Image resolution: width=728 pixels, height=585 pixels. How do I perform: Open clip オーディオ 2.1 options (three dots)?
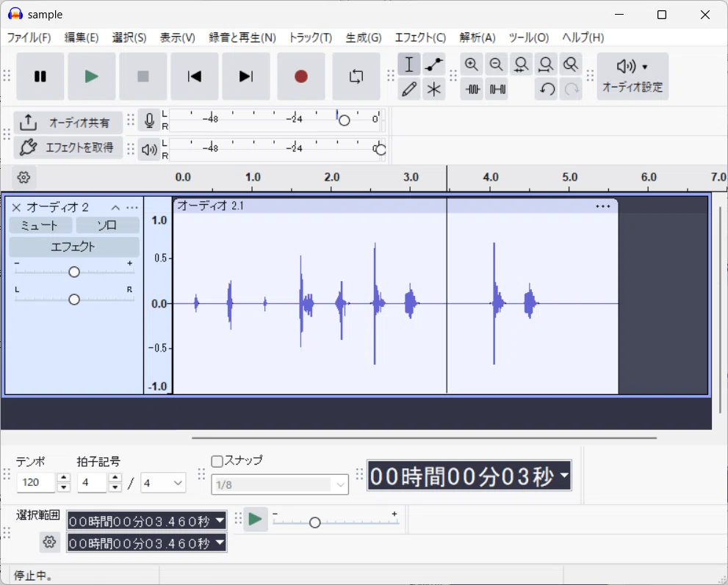(x=602, y=206)
